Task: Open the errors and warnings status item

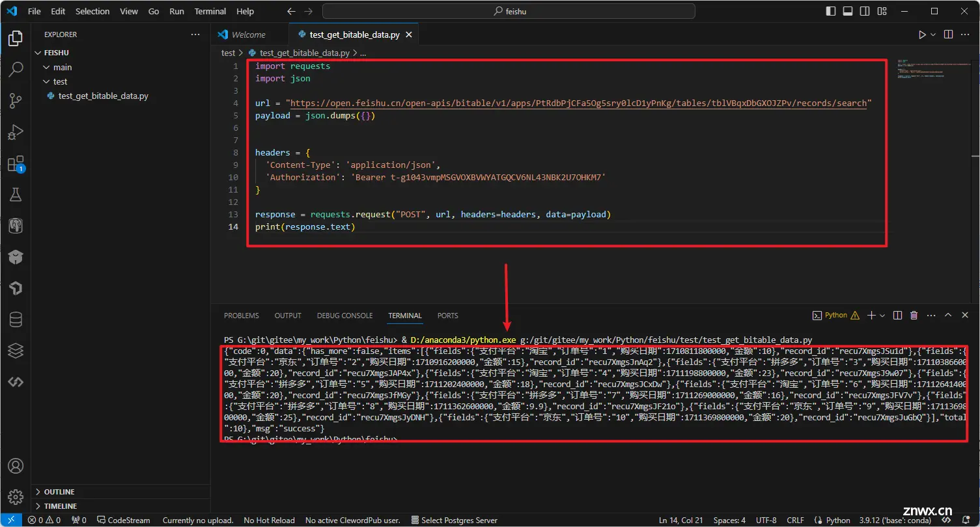Action: [x=44, y=520]
